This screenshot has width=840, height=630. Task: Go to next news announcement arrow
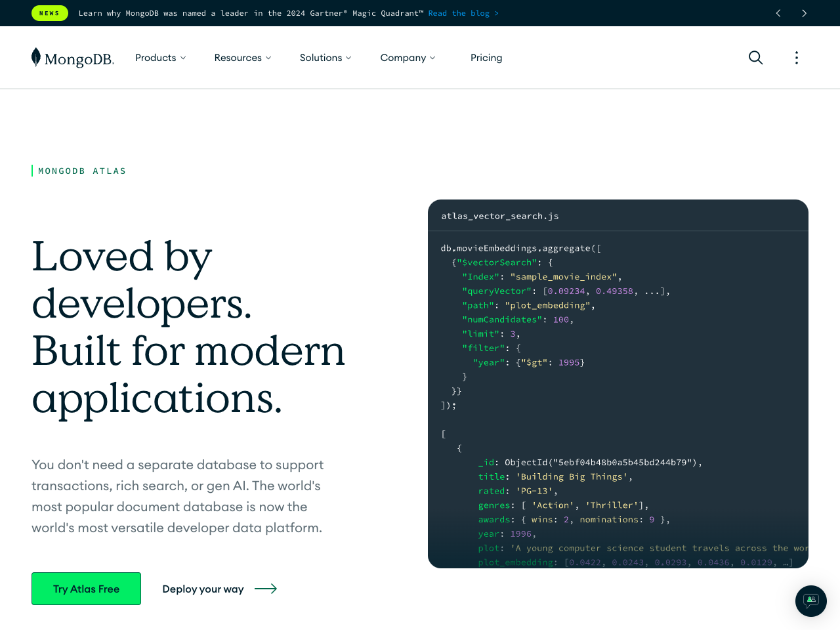pos(804,13)
